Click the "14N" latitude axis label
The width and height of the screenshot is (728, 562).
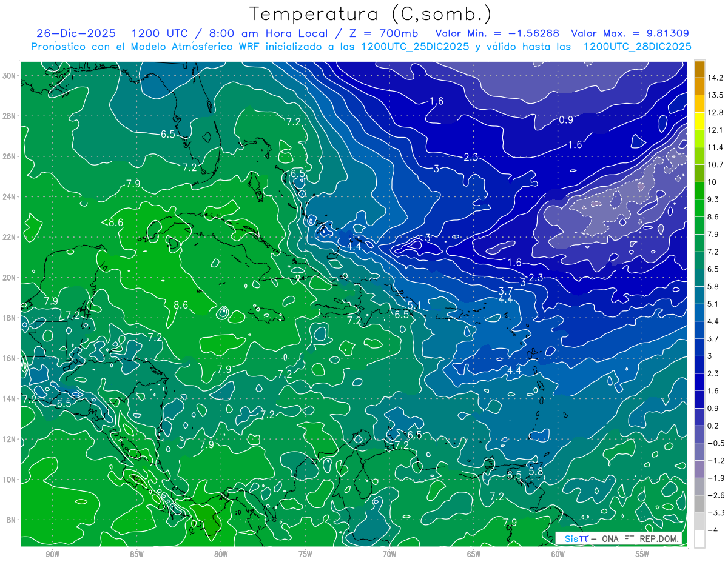coord(9,398)
